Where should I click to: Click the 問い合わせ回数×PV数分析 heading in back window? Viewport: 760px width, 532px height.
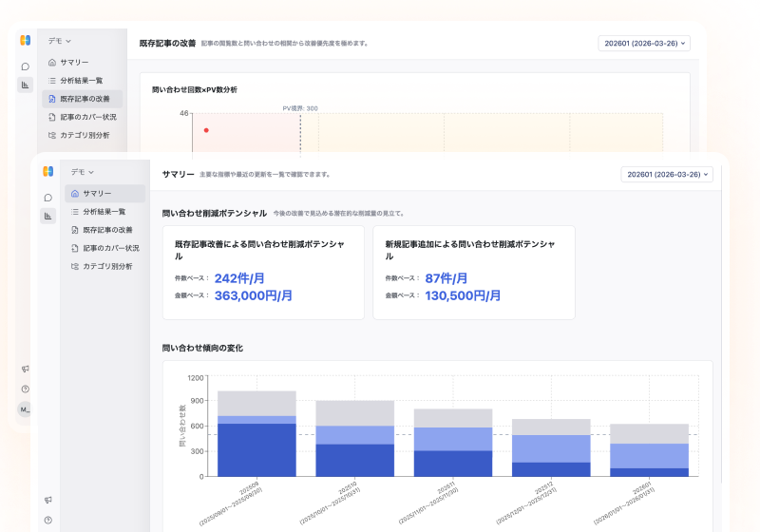click(195, 89)
